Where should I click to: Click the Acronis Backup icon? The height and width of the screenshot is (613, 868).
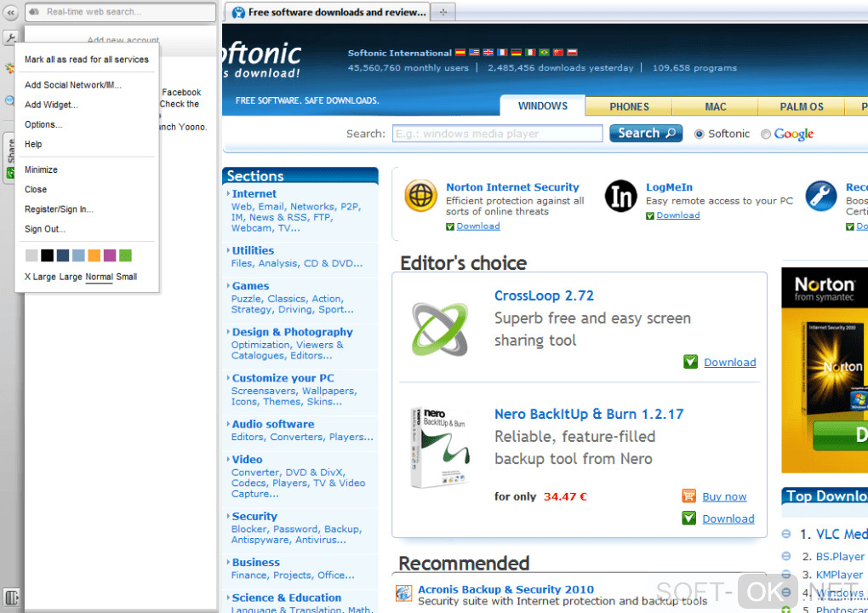[x=403, y=593]
